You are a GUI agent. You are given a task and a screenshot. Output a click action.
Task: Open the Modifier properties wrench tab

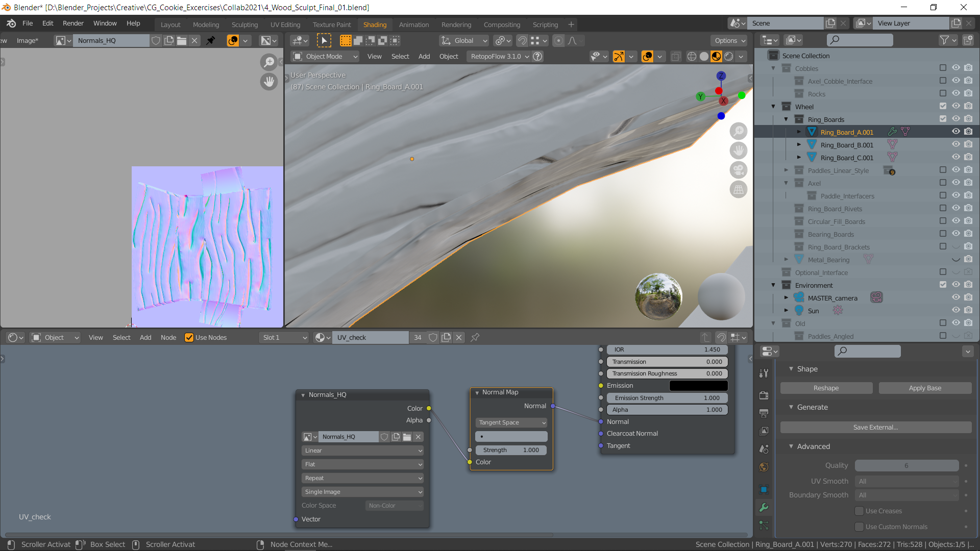pyautogui.click(x=764, y=507)
